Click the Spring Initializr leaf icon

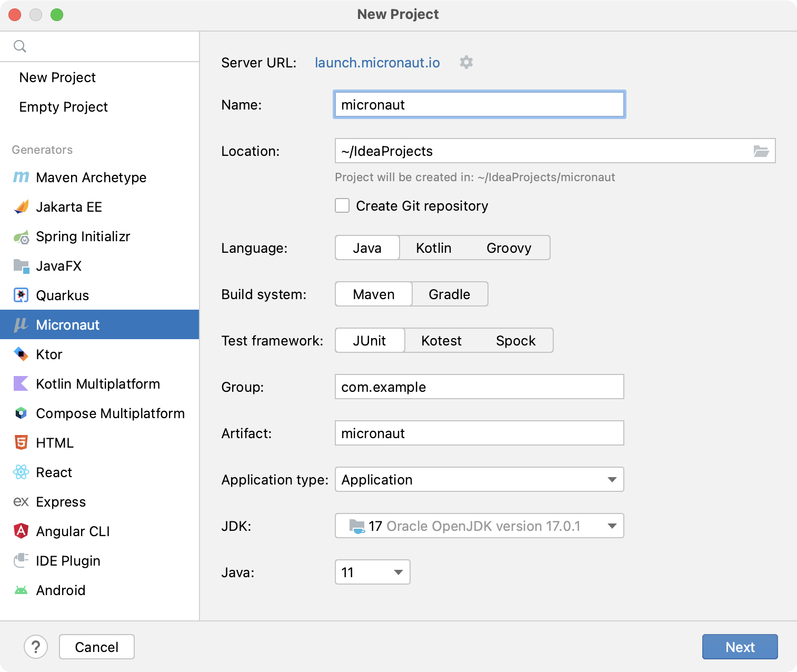(21, 237)
